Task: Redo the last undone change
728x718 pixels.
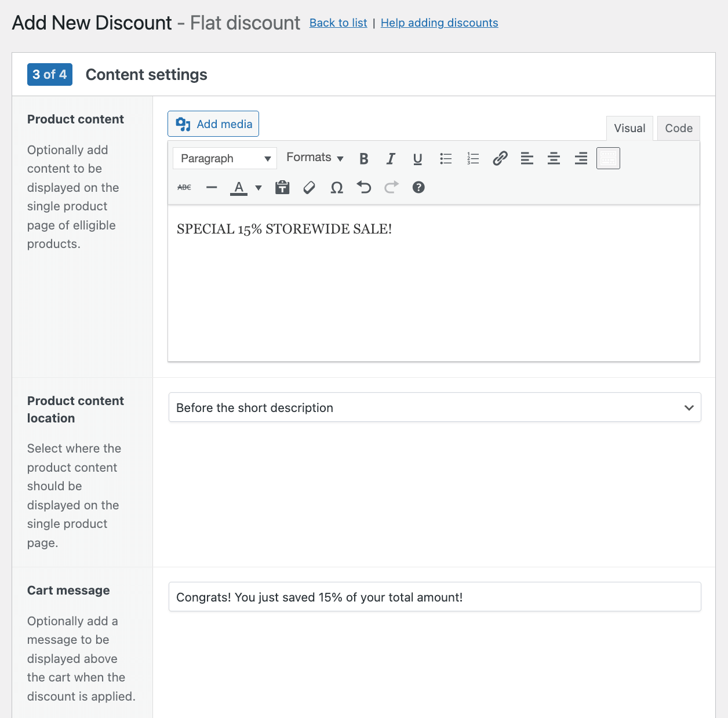Action: coord(391,187)
